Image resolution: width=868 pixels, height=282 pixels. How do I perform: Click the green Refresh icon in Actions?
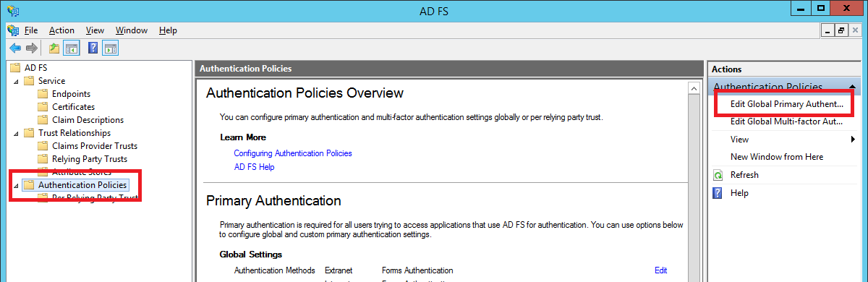tap(718, 175)
